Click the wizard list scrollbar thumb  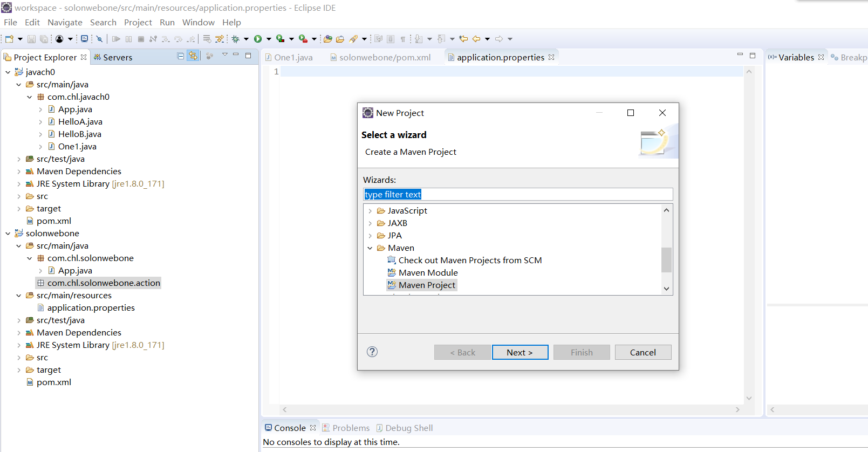click(666, 260)
